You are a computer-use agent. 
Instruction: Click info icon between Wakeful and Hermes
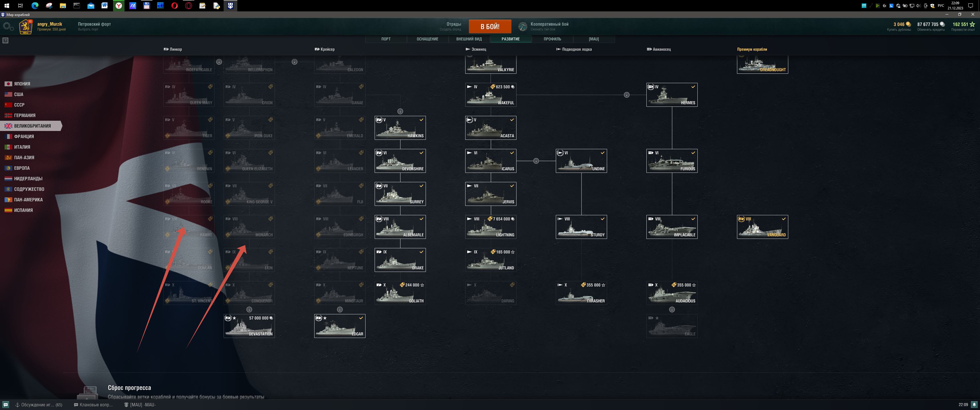(x=626, y=95)
